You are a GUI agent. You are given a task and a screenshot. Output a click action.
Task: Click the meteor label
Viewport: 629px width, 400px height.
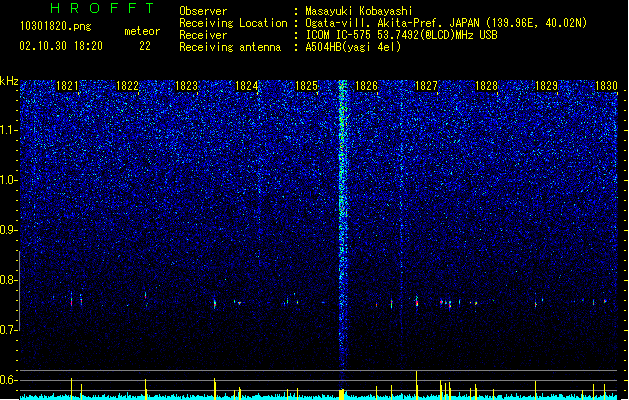[x=142, y=31]
